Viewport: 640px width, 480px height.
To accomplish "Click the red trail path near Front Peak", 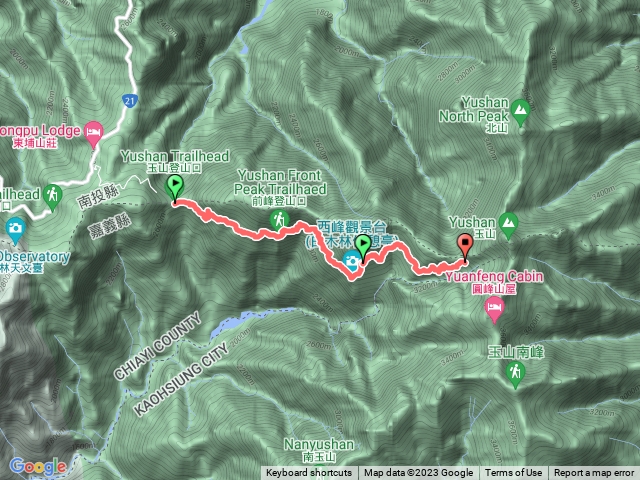I will 261,233.
